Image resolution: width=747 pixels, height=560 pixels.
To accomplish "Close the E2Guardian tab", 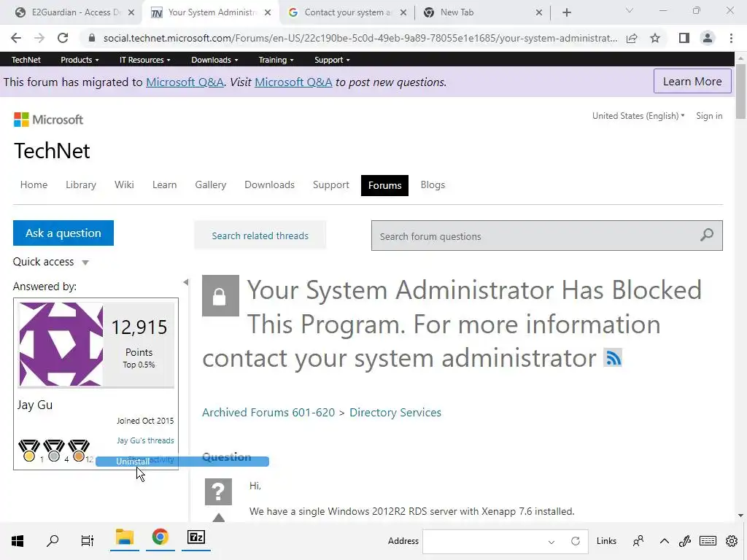I will click(131, 12).
